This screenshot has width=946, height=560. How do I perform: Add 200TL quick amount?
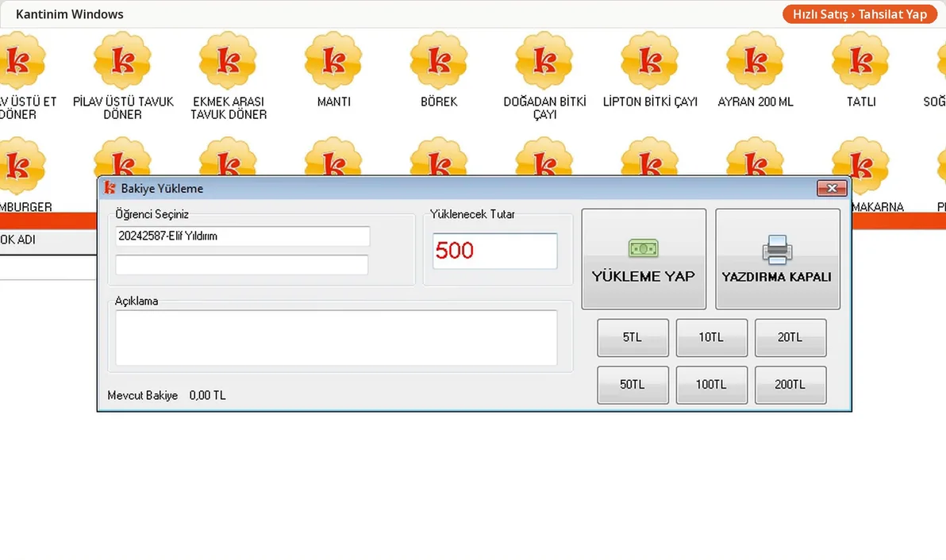(790, 385)
